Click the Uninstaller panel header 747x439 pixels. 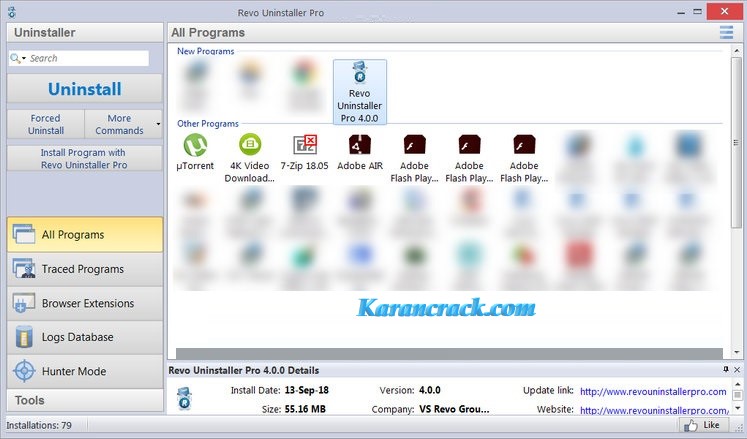[85, 32]
